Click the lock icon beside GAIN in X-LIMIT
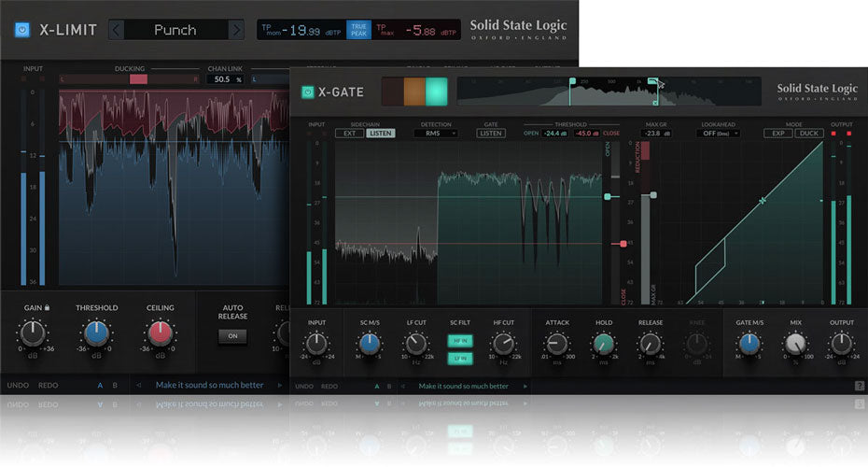This screenshot has height=467, width=868. pos(47,307)
